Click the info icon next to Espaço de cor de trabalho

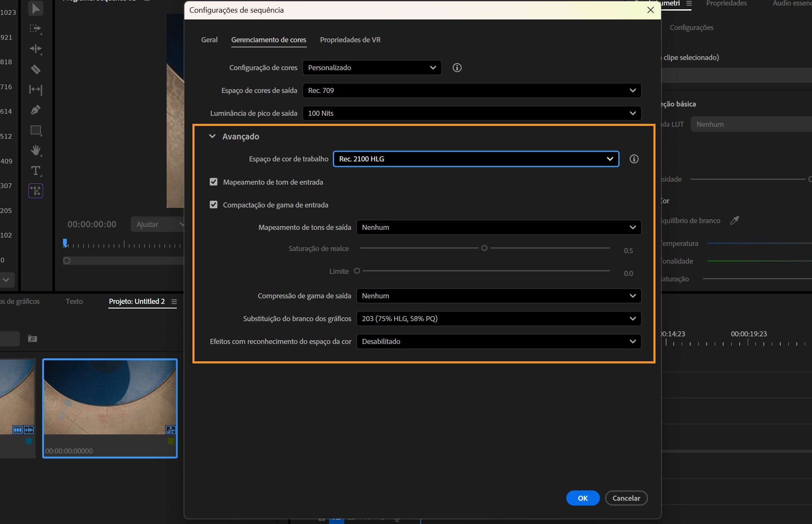coord(634,158)
